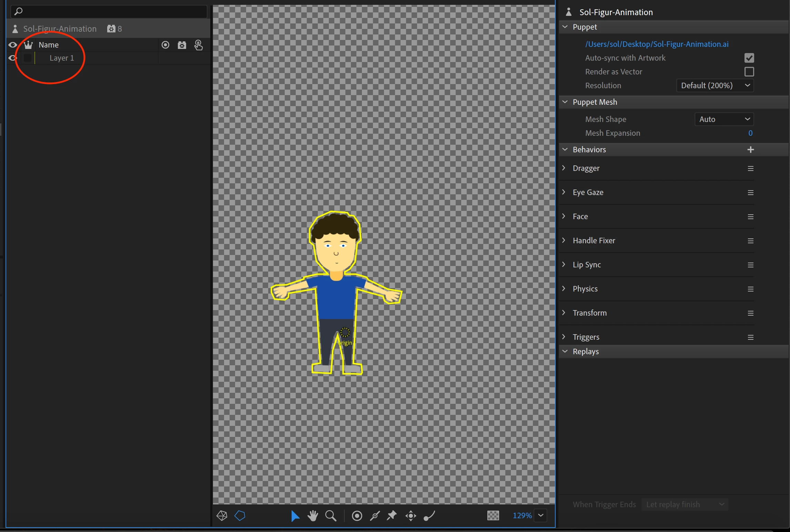This screenshot has width=790, height=532.
Task: Select the Hand tool in the bottom toolbar
Action: click(313, 516)
